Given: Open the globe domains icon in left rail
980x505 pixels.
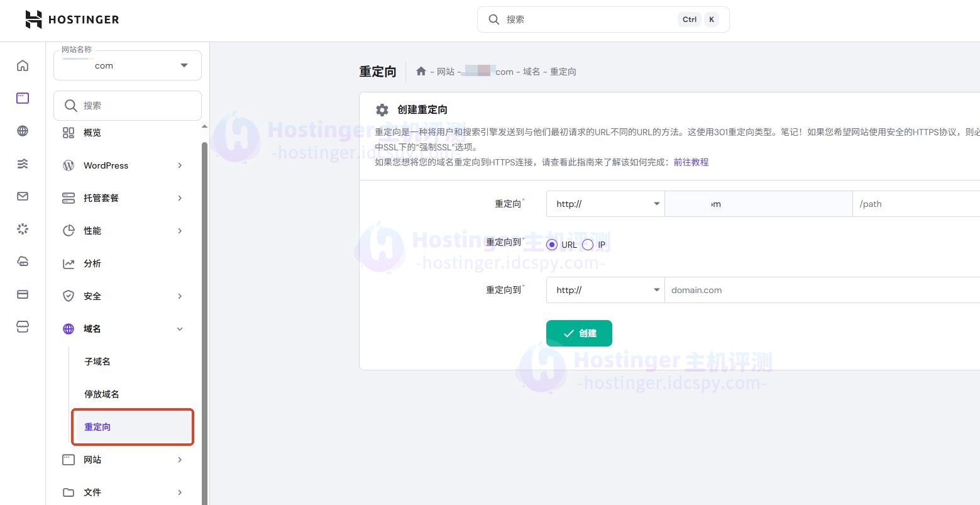Looking at the screenshot, I should [23, 131].
